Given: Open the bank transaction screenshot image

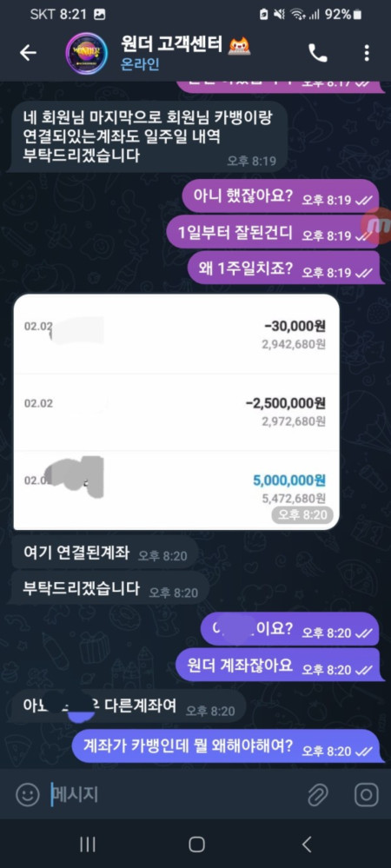Looking at the screenshot, I should (176, 413).
